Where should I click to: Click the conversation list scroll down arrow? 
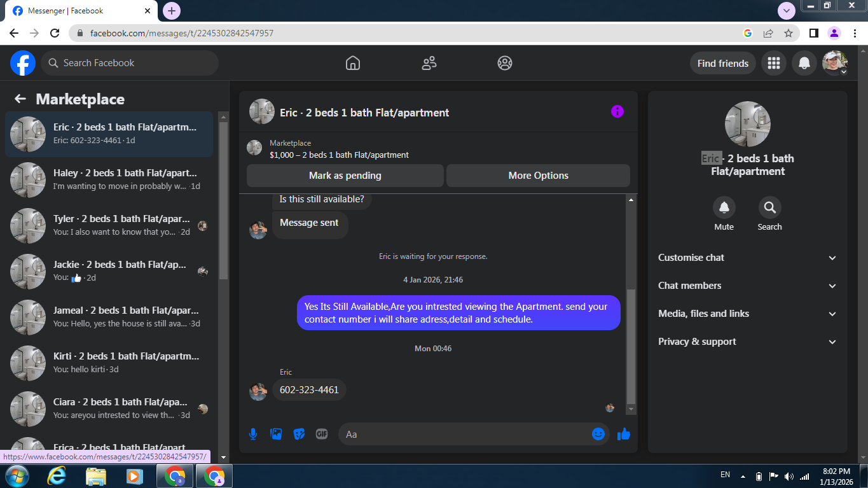click(x=223, y=457)
